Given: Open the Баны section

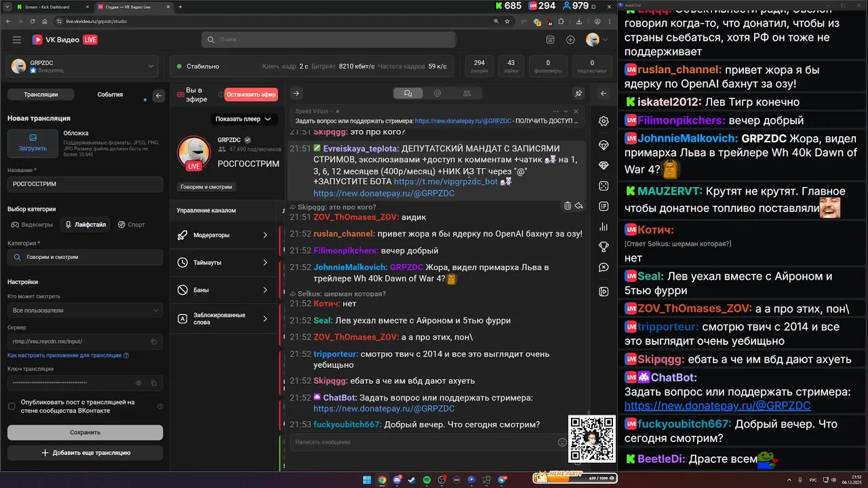Looking at the screenshot, I should pyautogui.click(x=223, y=290).
